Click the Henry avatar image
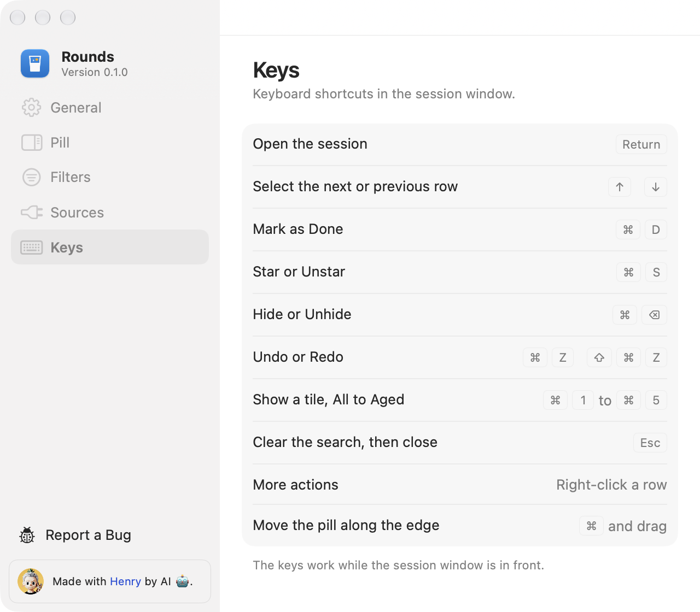This screenshot has width=700, height=612. tap(31, 581)
